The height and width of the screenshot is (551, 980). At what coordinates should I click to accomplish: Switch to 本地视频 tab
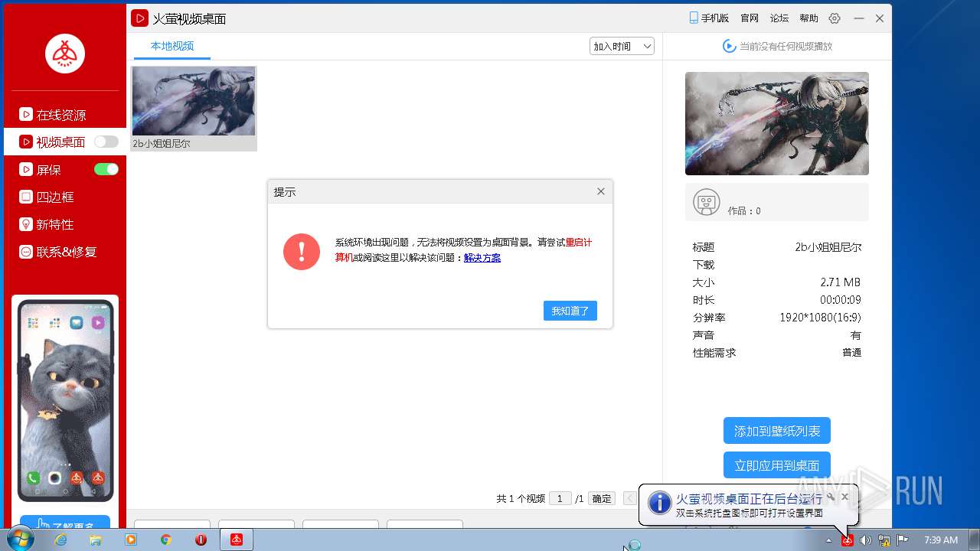[x=172, y=46]
